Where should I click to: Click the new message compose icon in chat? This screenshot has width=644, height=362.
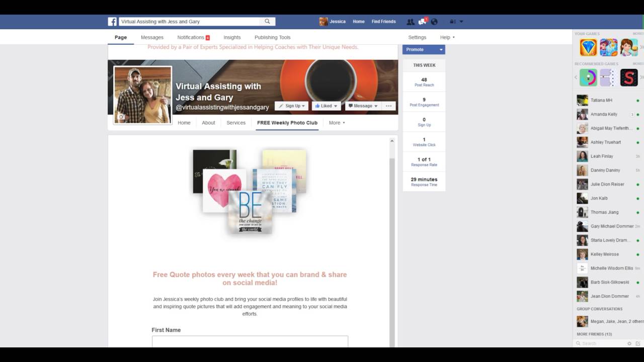(x=637, y=343)
